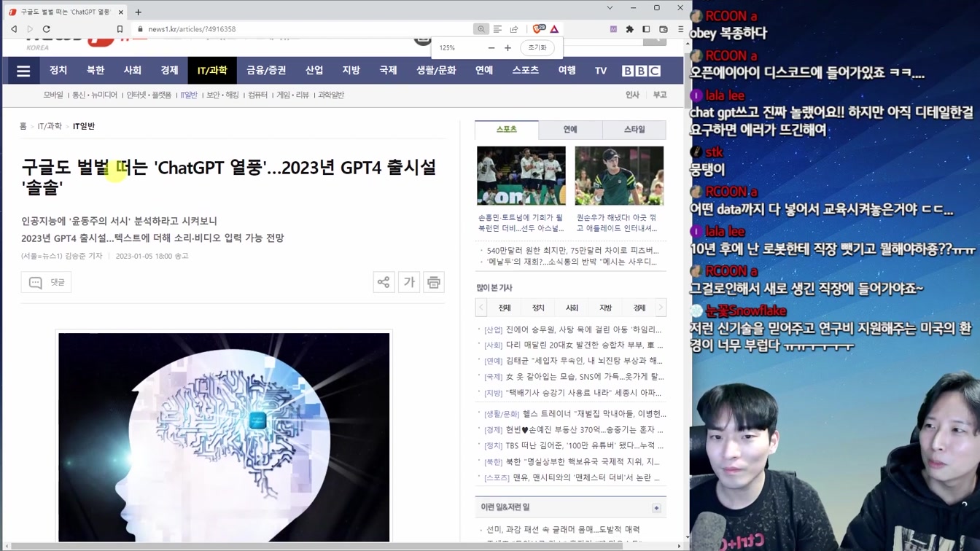The width and height of the screenshot is (980, 551).
Task: Open the 부고 link
Action: pos(660,95)
